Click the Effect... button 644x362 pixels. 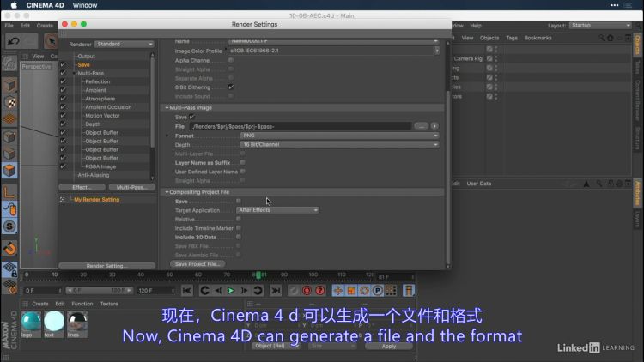(82, 187)
